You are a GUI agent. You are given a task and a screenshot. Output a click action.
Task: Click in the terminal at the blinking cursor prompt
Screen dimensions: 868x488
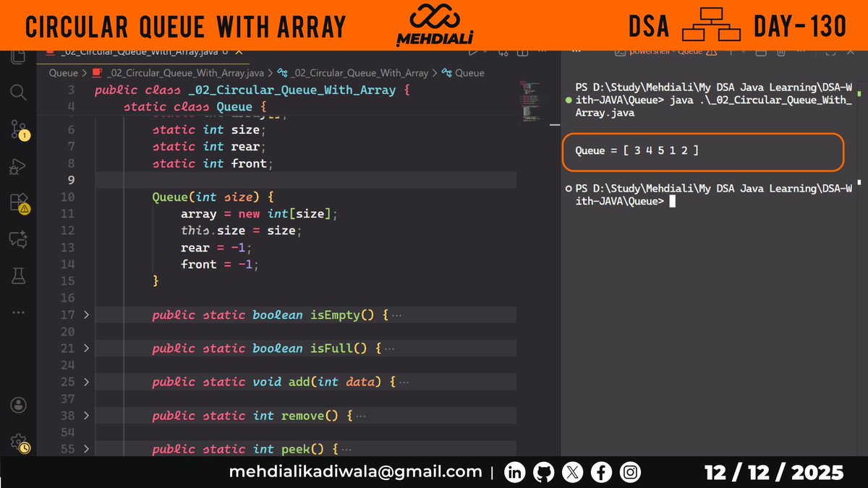(672, 202)
